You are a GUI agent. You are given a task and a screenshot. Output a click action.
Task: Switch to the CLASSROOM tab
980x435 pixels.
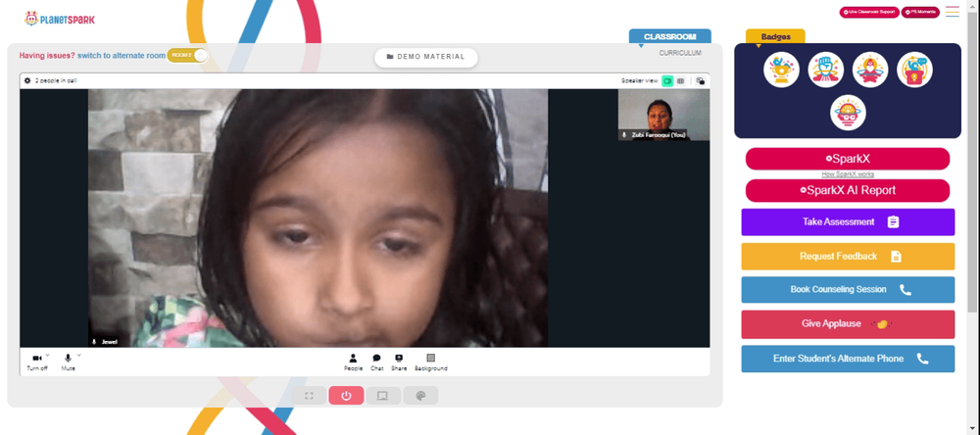pos(670,37)
